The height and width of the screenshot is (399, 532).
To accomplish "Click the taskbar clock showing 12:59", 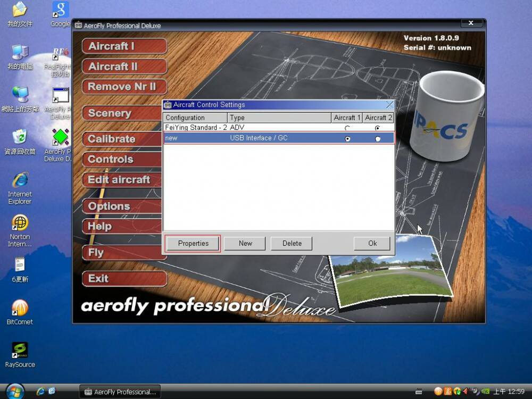I will 509,392.
